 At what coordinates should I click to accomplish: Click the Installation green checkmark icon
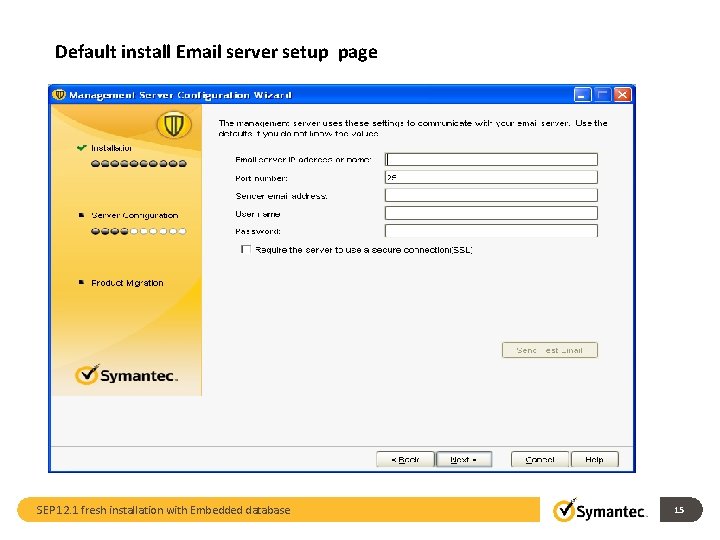tap(82, 147)
